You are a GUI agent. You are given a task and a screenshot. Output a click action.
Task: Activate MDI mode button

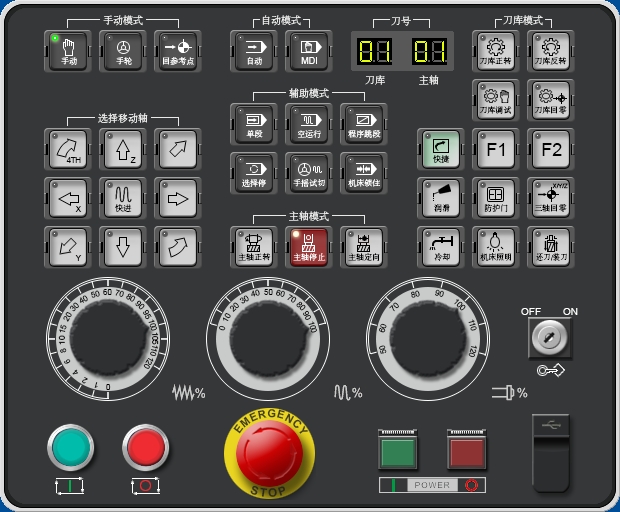(309, 51)
